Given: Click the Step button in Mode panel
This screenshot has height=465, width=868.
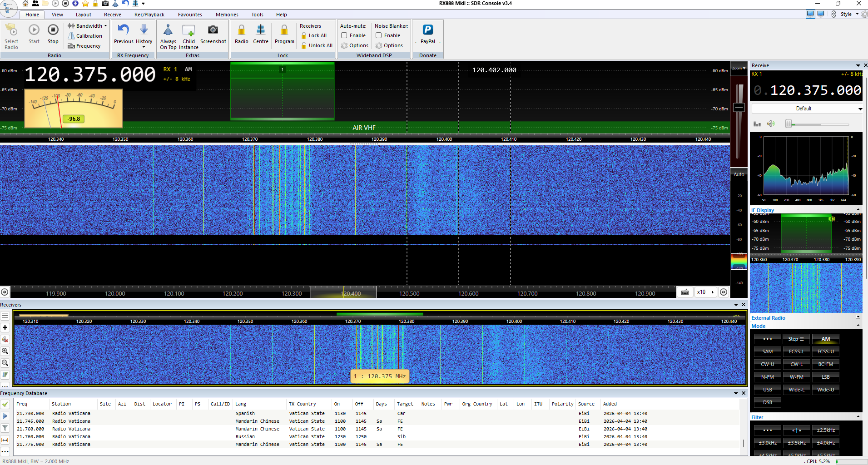Looking at the screenshot, I should pos(796,339).
